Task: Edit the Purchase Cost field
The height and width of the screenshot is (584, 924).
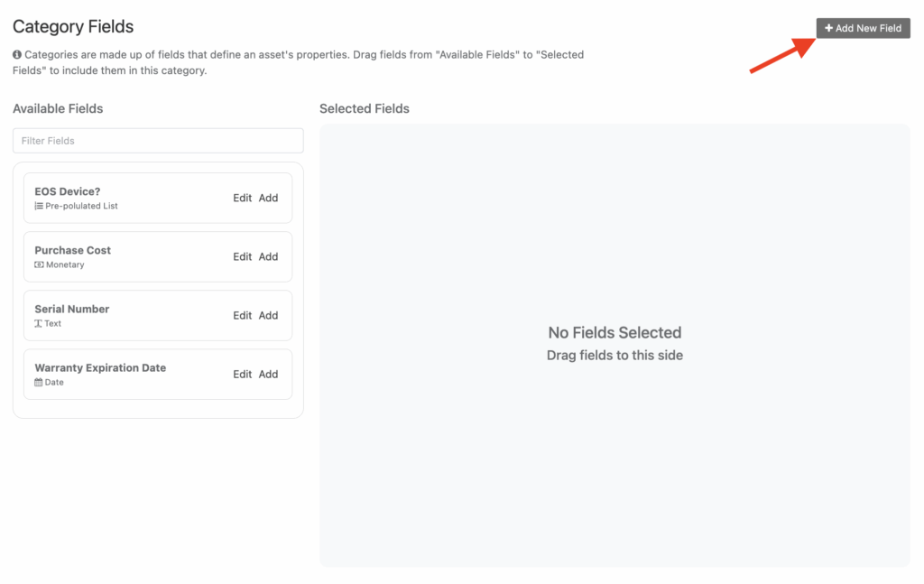Action: click(x=242, y=256)
